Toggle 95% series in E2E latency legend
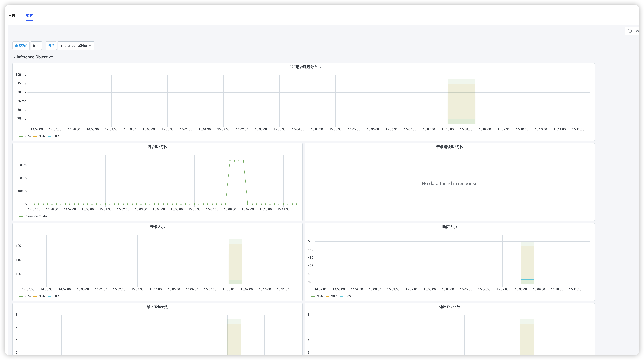Image resolution: width=644 pixels, height=360 pixels. point(27,136)
